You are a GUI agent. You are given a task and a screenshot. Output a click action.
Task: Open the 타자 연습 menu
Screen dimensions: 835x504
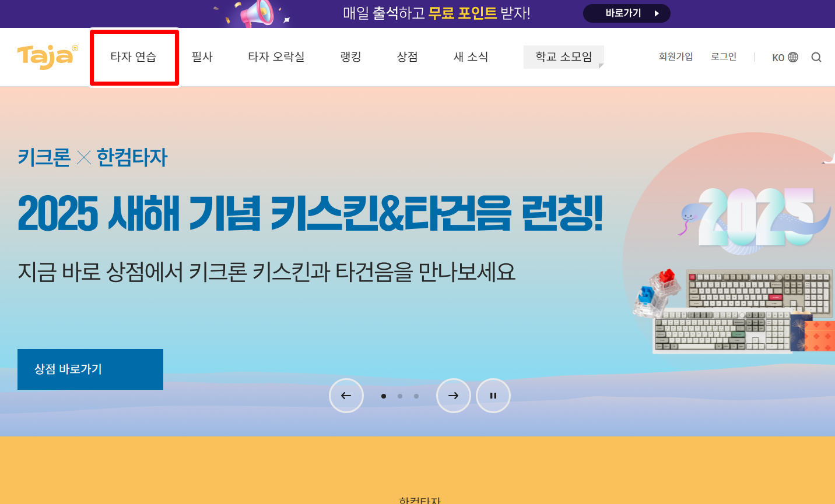(x=134, y=57)
